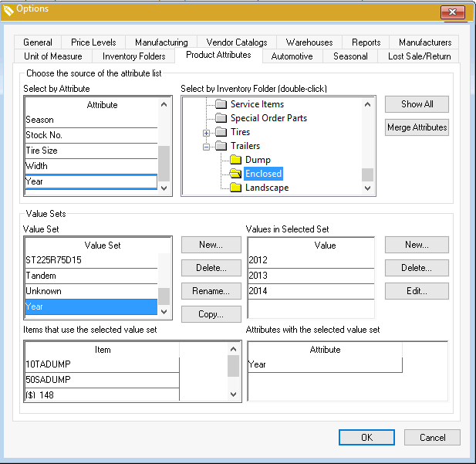Viewport: 476px width, 464px height.
Task: Click the Value Set list scroll down arrow
Action: click(164, 312)
